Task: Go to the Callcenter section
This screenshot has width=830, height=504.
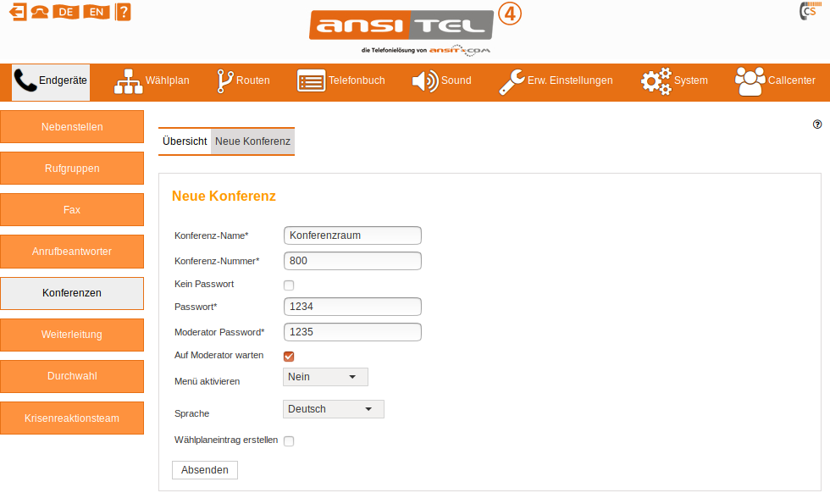Action: 775,81
